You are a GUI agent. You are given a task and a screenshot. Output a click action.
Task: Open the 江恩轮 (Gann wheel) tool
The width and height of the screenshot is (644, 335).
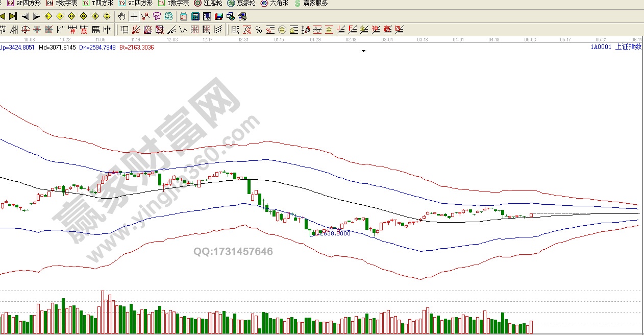click(x=209, y=3)
